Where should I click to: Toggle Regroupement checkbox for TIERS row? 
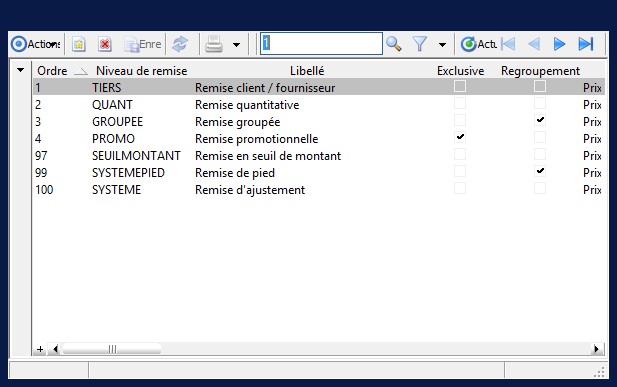coord(540,86)
